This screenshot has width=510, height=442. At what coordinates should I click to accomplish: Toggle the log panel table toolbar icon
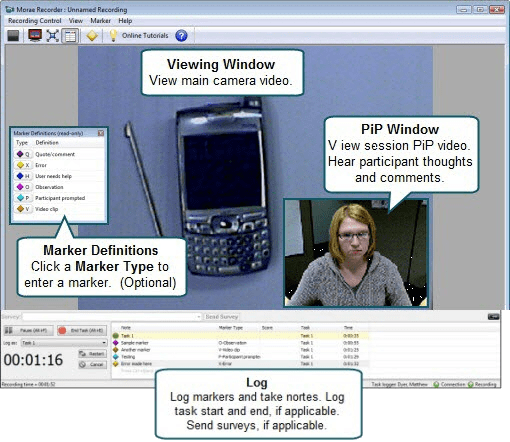click(x=70, y=36)
